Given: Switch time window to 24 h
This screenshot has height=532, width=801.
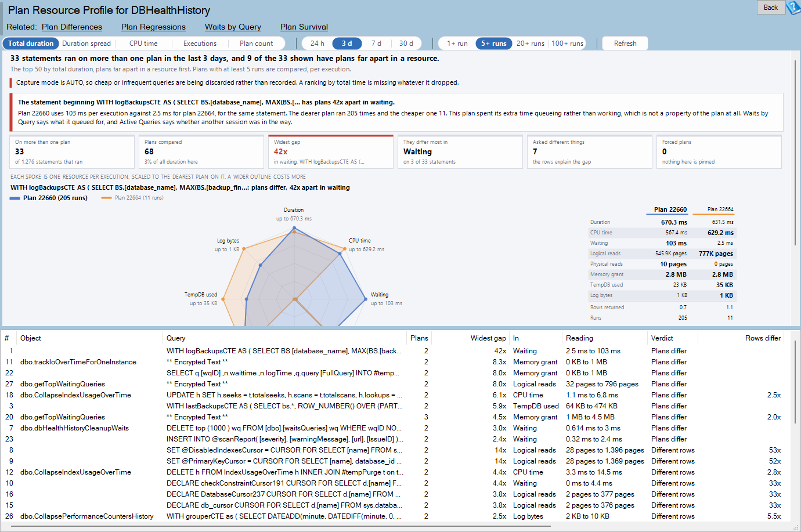Looking at the screenshot, I should [317, 44].
